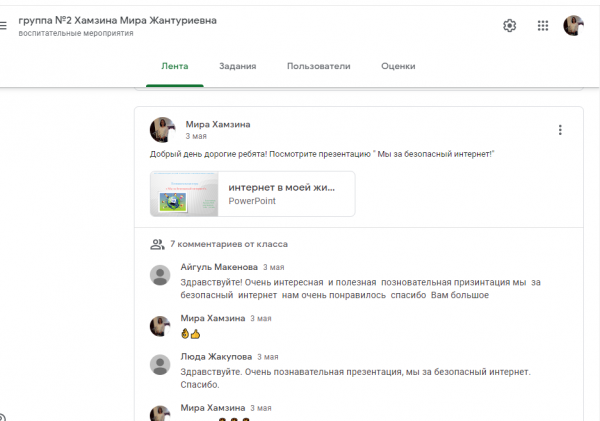Image resolution: width=600 pixels, height=421 pixels.
Task: Click commenter name Айгуль Макенова
Action: pyautogui.click(x=218, y=267)
